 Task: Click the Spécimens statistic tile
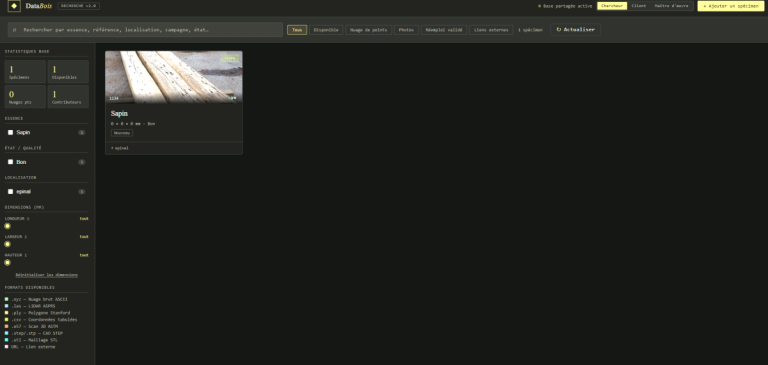(25, 72)
